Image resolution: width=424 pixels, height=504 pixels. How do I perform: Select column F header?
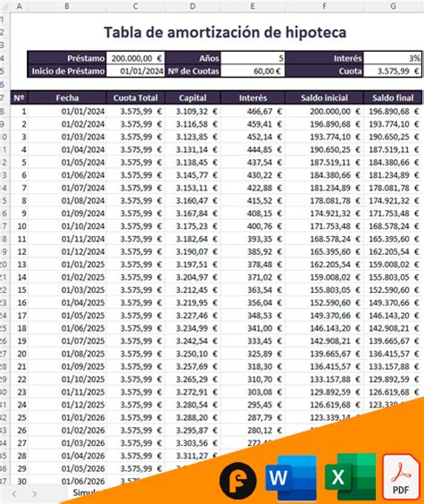[325, 6]
